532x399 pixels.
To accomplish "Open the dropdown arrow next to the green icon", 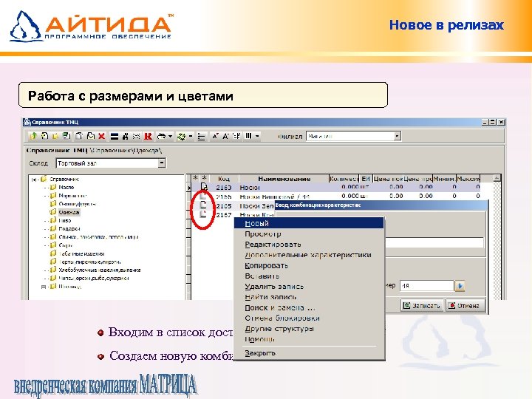I will click(x=191, y=137).
